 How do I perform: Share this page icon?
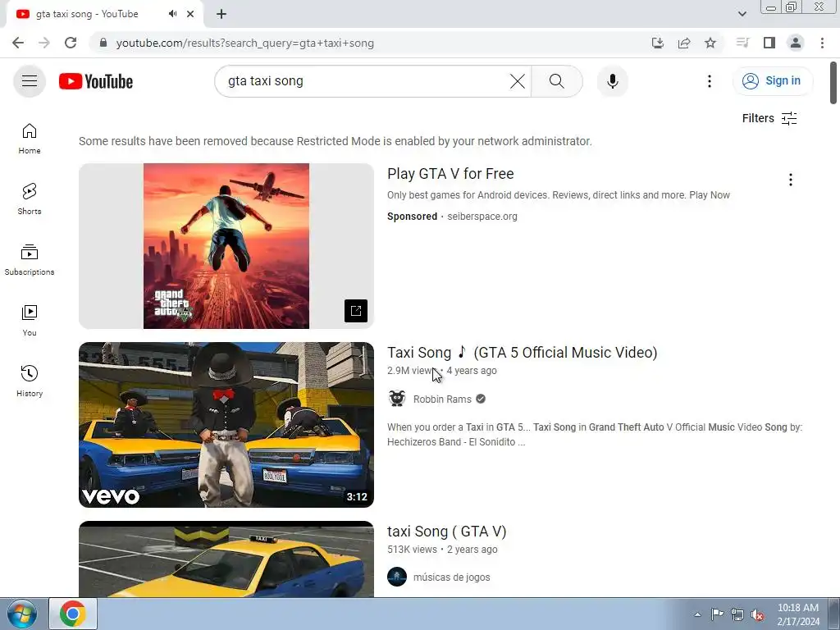[x=684, y=43]
